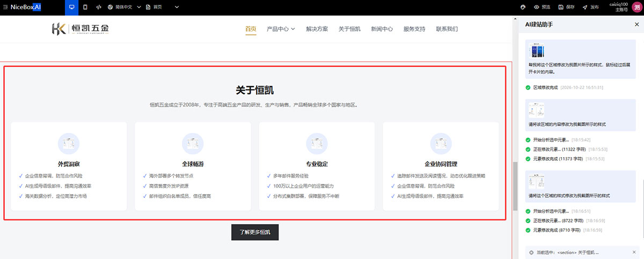Open the 新闻中心 navigation tab
The image size is (644, 259).
(x=382, y=29)
